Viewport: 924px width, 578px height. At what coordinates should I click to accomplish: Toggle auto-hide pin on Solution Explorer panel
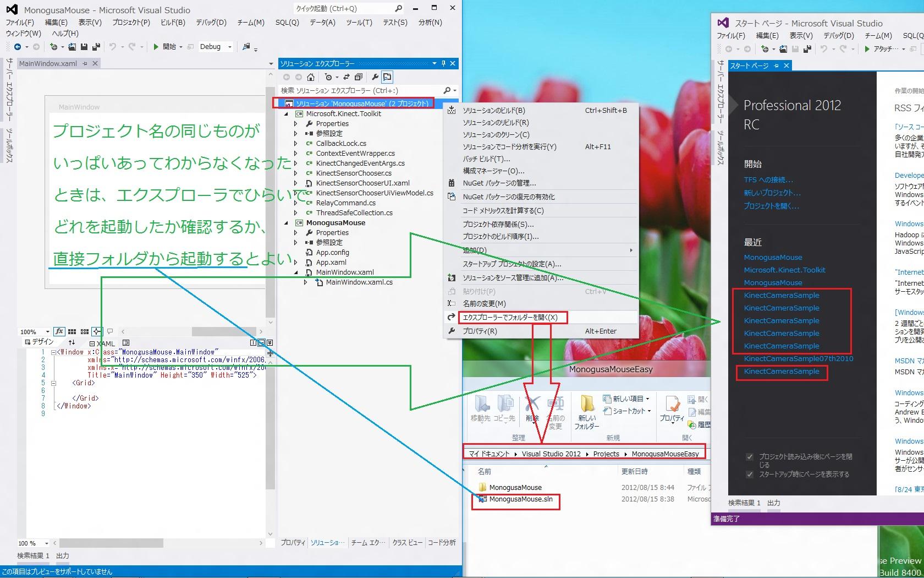click(444, 63)
